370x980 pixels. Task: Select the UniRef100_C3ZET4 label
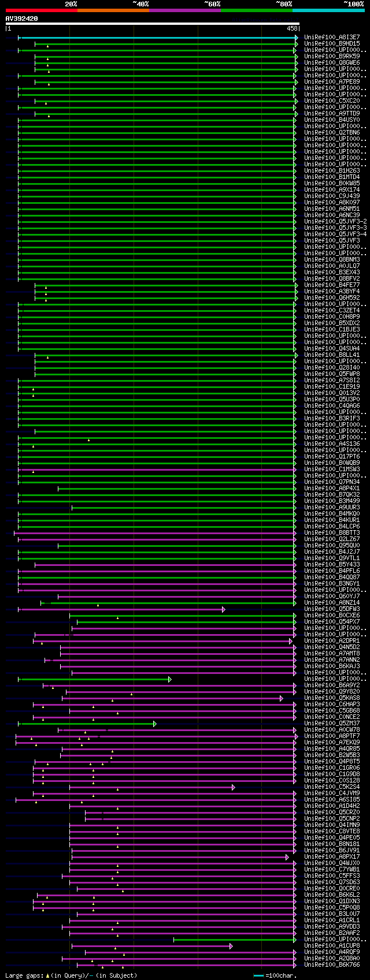pyautogui.click(x=332, y=310)
